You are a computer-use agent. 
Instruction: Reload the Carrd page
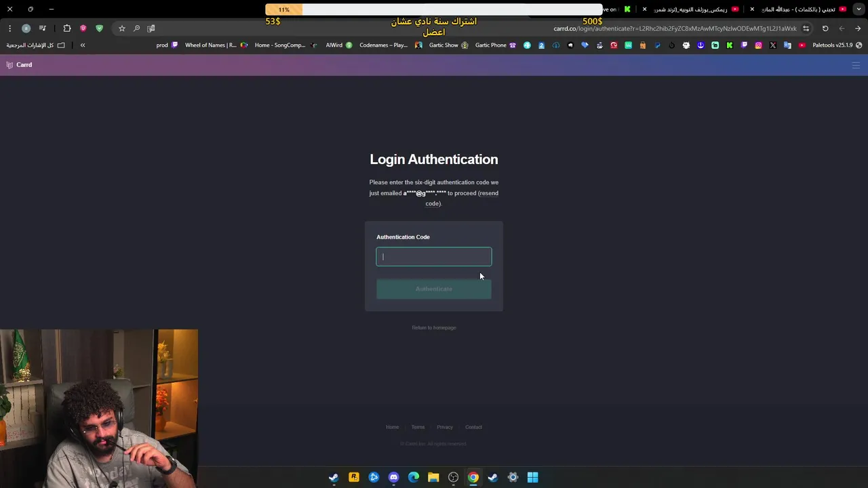click(825, 28)
